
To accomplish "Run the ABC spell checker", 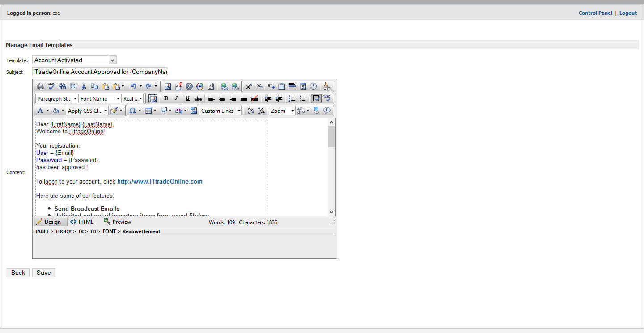I will pyautogui.click(x=51, y=86).
